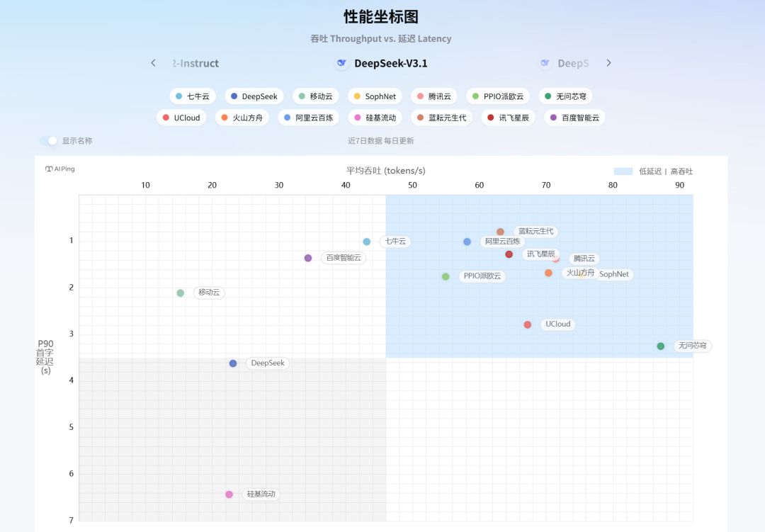765x532 pixels.
Task: Click the 腾讯云 chart label
Action: point(584,259)
